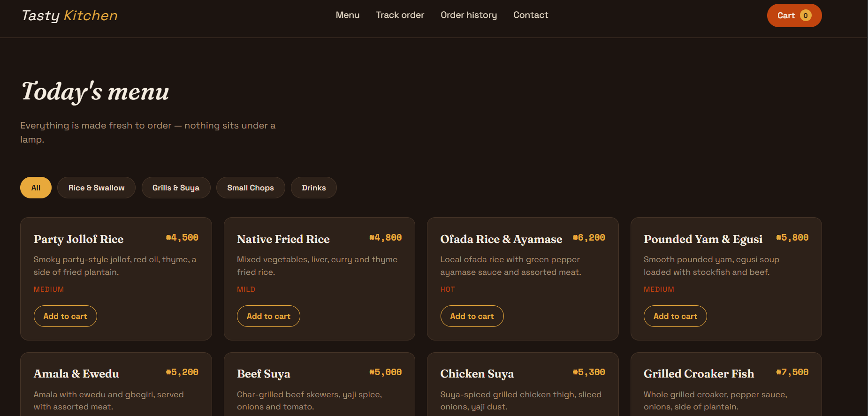Screen dimensions: 868x416
Task: Click the ₦4,500 price on Party Jollof
Action: 182,238
